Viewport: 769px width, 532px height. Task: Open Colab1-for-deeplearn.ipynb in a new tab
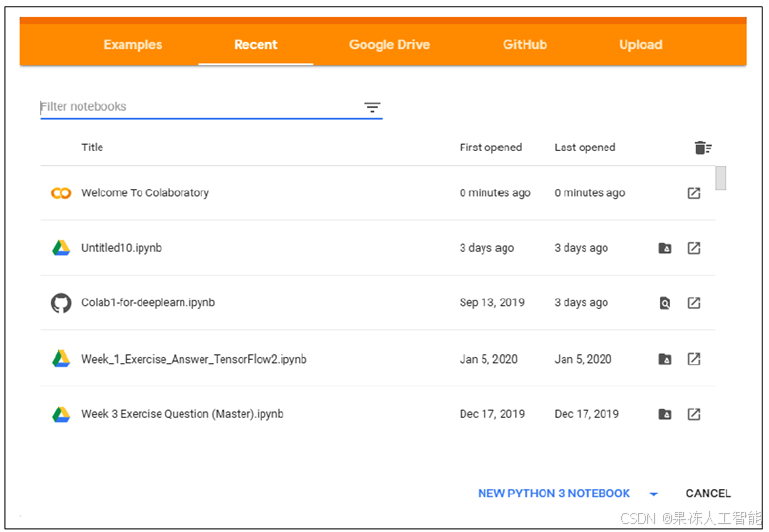pyautogui.click(x=693, y=303)
